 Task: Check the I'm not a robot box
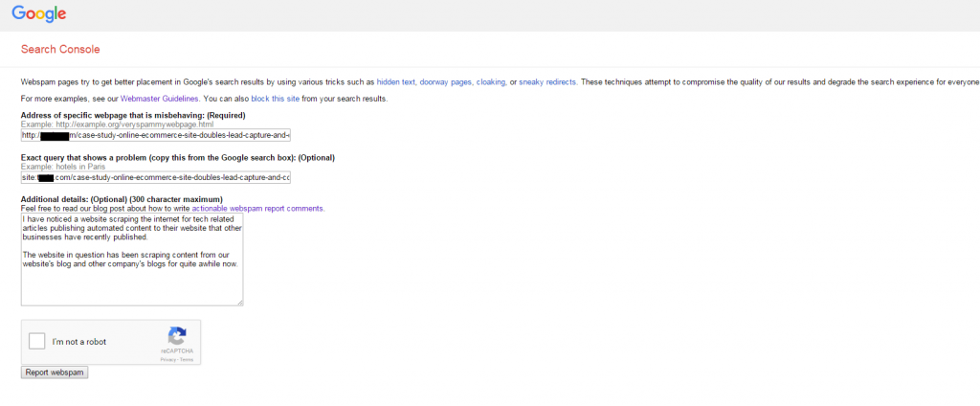(37, 342)
